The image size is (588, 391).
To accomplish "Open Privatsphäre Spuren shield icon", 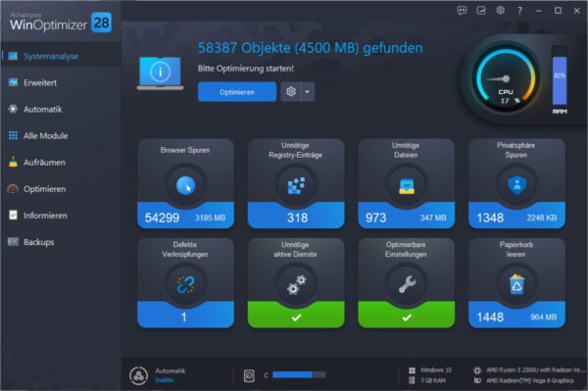I will point(516,185).
